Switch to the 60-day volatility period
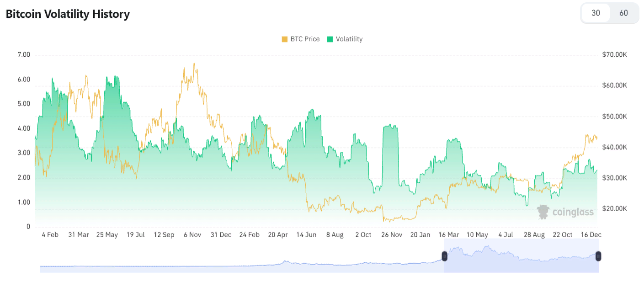The image size is (644, 282). point(623,13)
